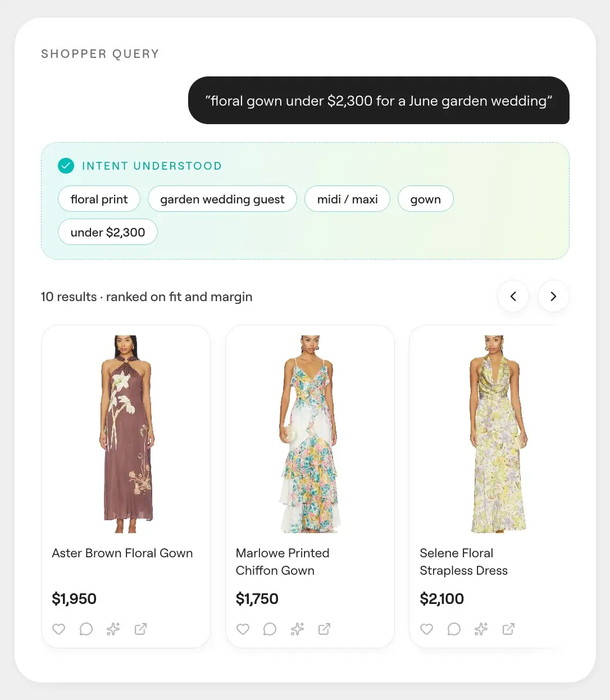Open comment bubble on Aster Brown Floral Gown
Viewport: 610px width, 700px height.
[x=86, y=629]
